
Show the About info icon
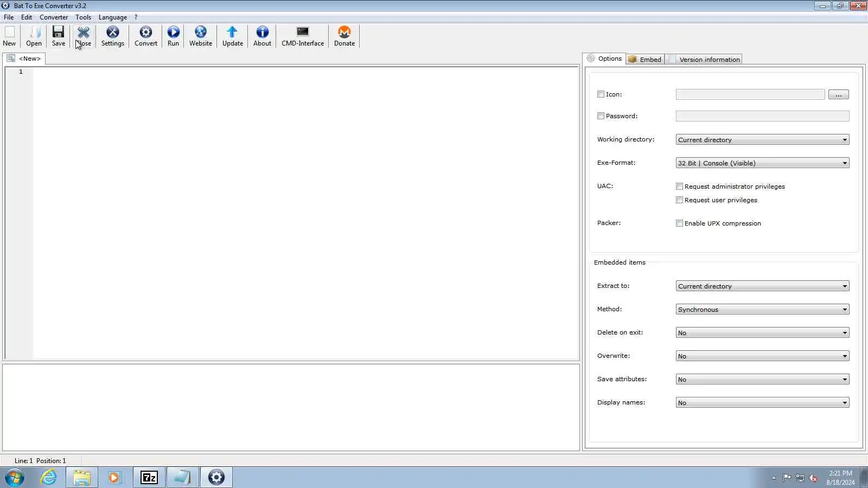[262, 36]
